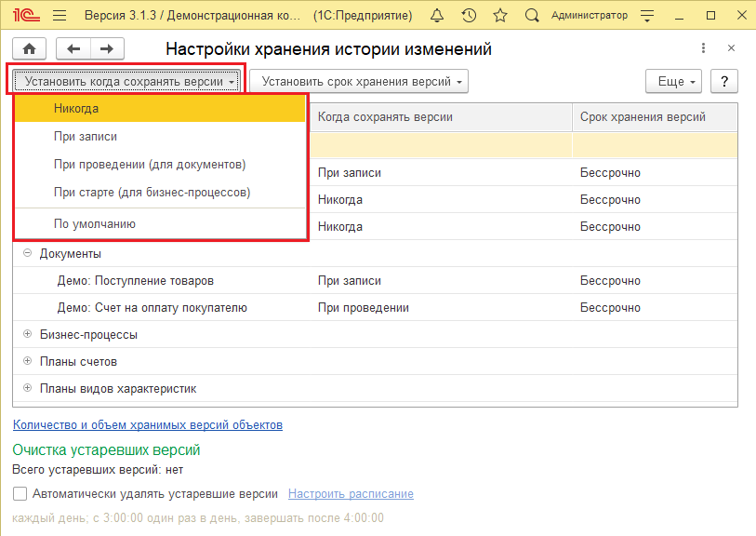Viewport: 756px width, 536px height.
Task: Navigate back with left arrow
Action: coord(73,48)
